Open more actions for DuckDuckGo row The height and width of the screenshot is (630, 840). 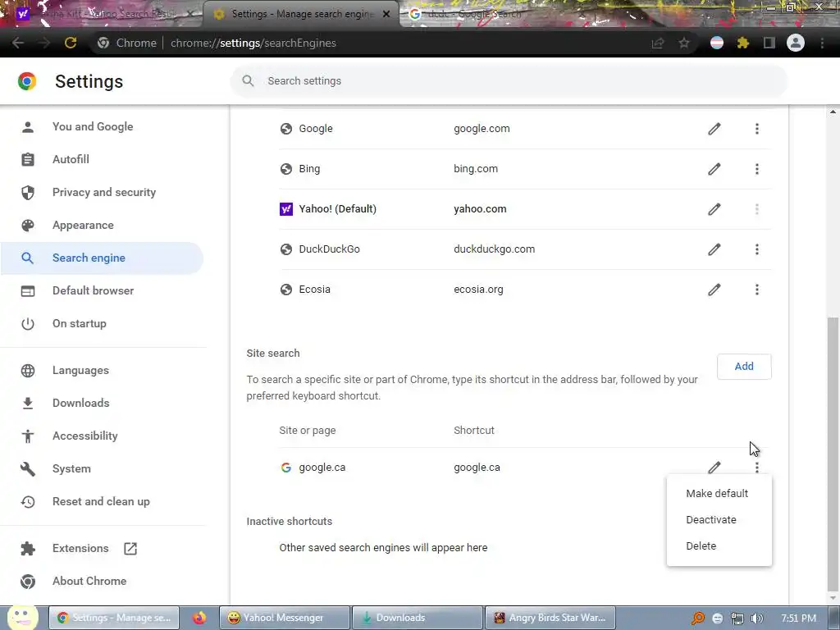coord(757,249)
